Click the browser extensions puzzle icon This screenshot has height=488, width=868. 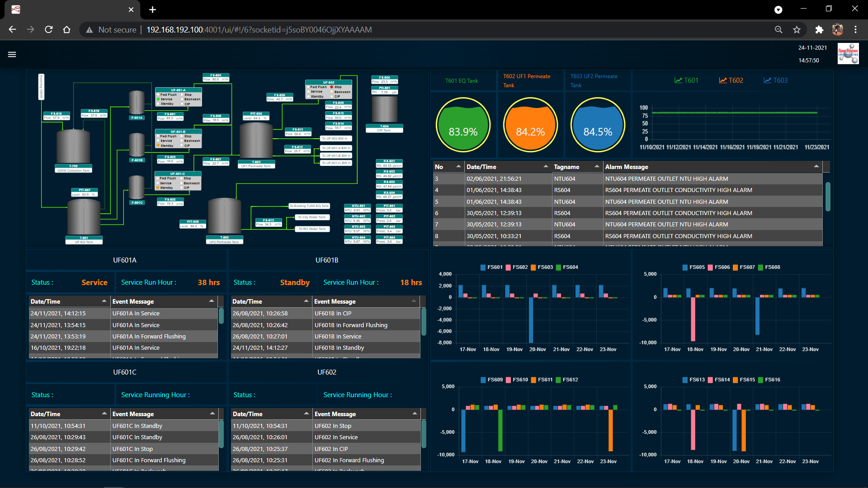point(819,30)
